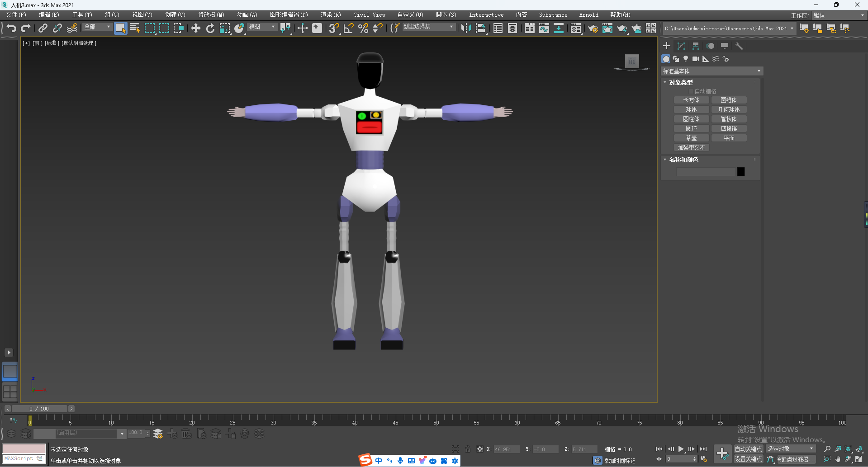This screenshot has width=868, height=467.
Task: Click the 加强型文本 button
Action: (x=691, y=147)
